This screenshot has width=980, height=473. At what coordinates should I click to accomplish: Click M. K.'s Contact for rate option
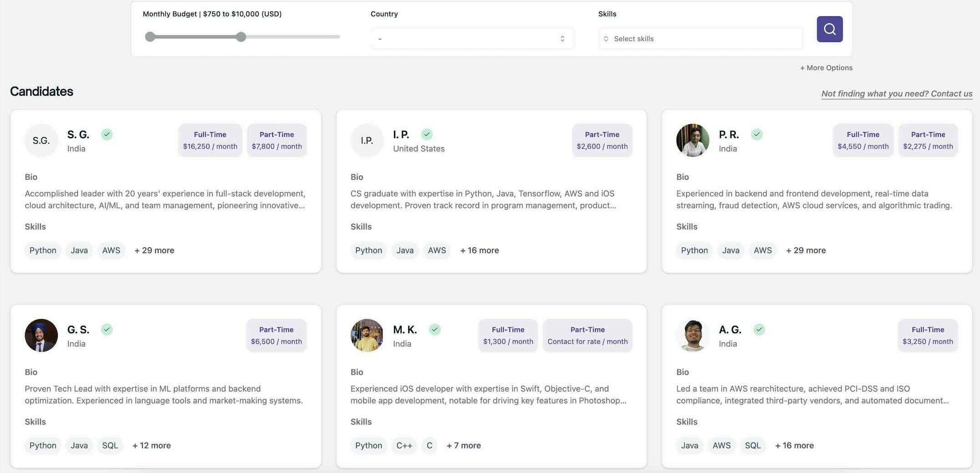587,335
